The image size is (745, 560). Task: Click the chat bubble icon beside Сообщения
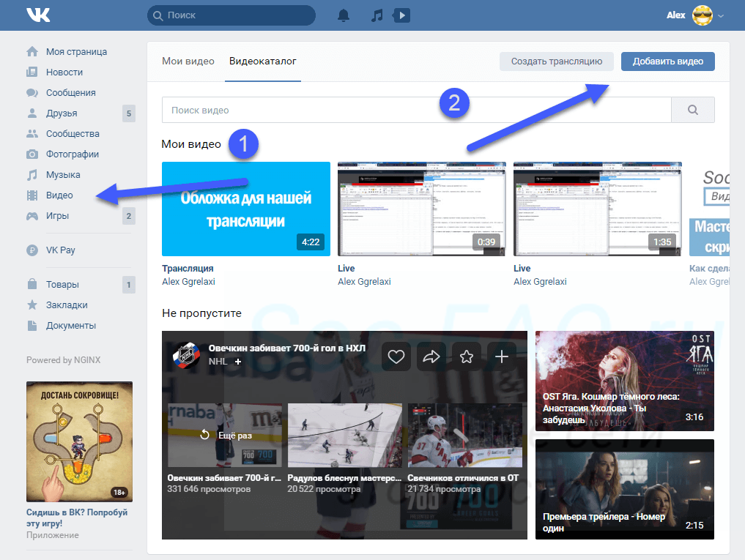pos(31,92)
